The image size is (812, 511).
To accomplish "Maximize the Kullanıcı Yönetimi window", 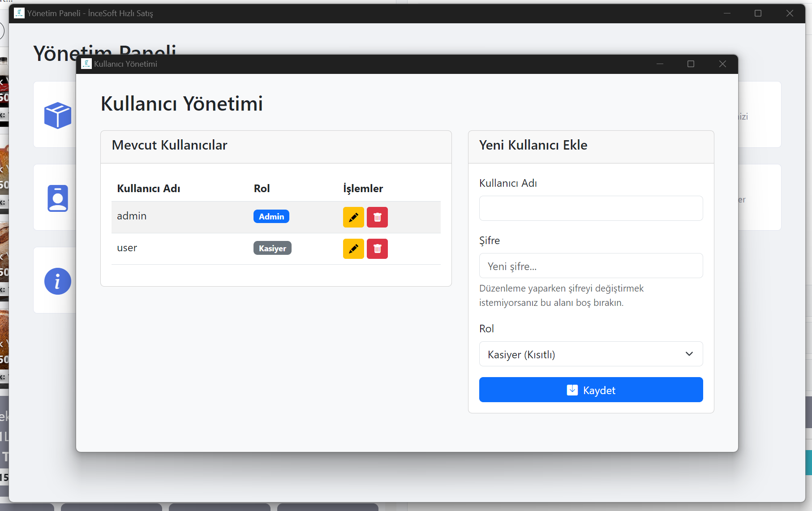I will tap(691, 64).
